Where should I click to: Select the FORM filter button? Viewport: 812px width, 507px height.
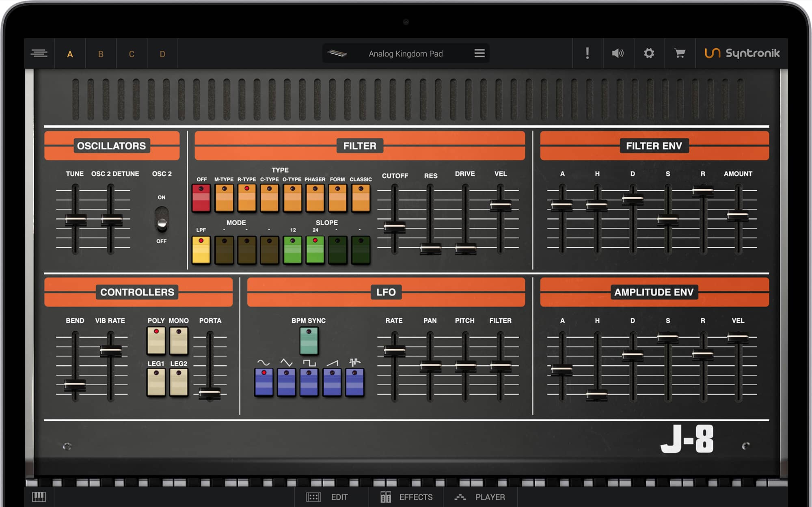[x=338, y=198]
